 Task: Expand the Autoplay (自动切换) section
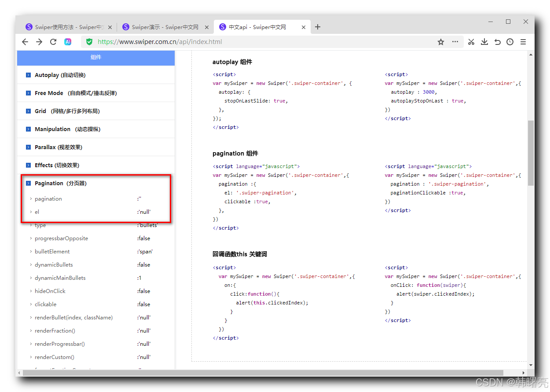[x=96, y=75]
